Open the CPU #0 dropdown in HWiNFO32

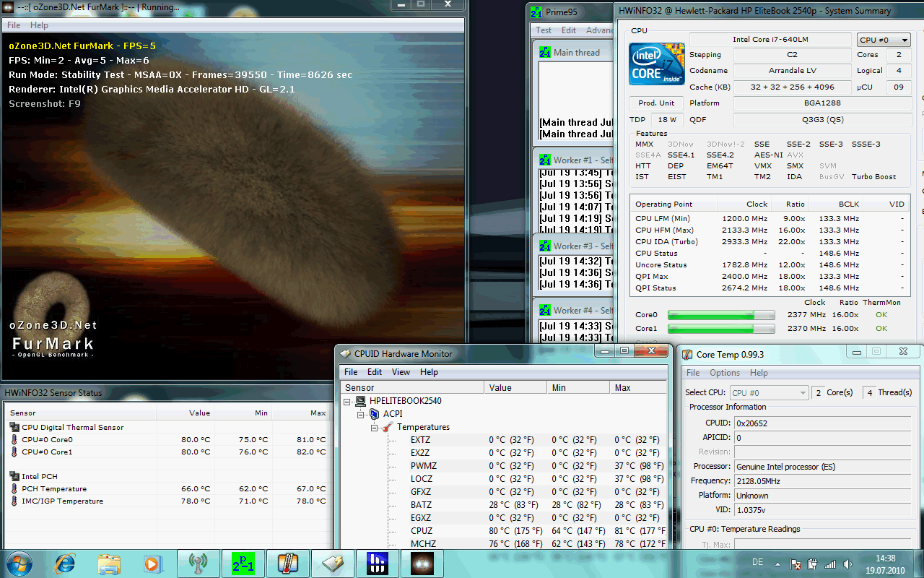click(x=884, y=40)
